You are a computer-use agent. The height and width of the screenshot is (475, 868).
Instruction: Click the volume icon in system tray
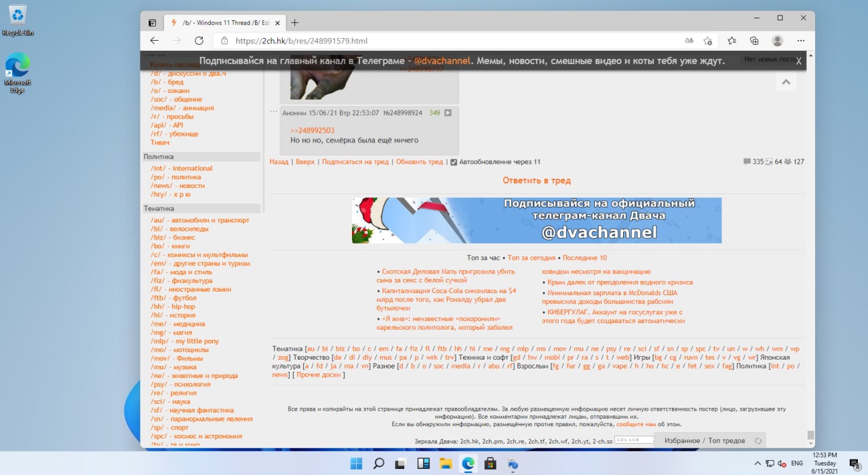click(x=781, y=463)
